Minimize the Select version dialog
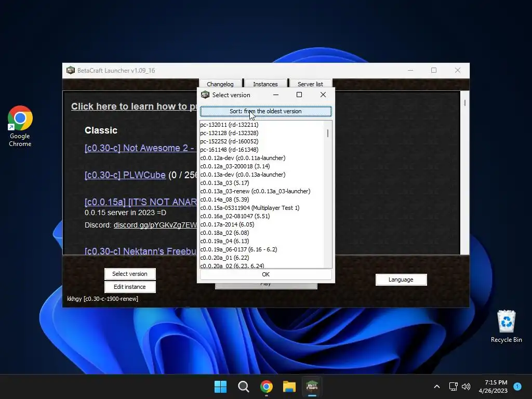The height and width of the screenshot is (399, 532). (276, 95)
